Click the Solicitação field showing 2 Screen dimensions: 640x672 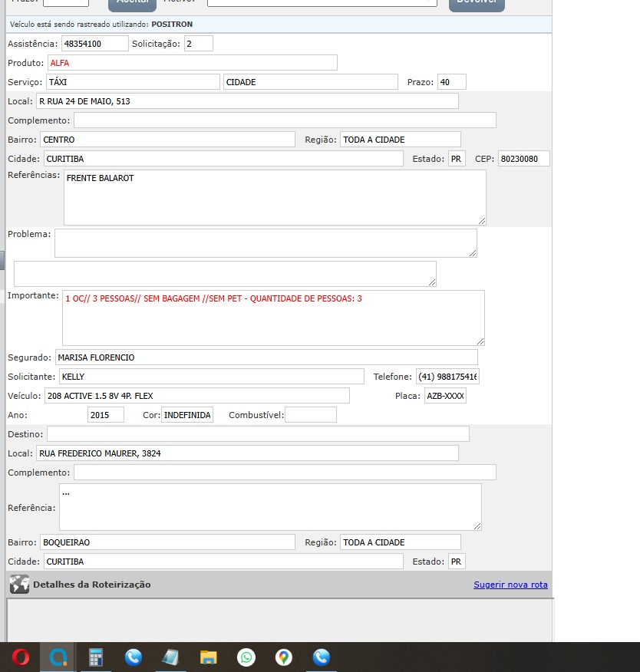coord(199,44)
